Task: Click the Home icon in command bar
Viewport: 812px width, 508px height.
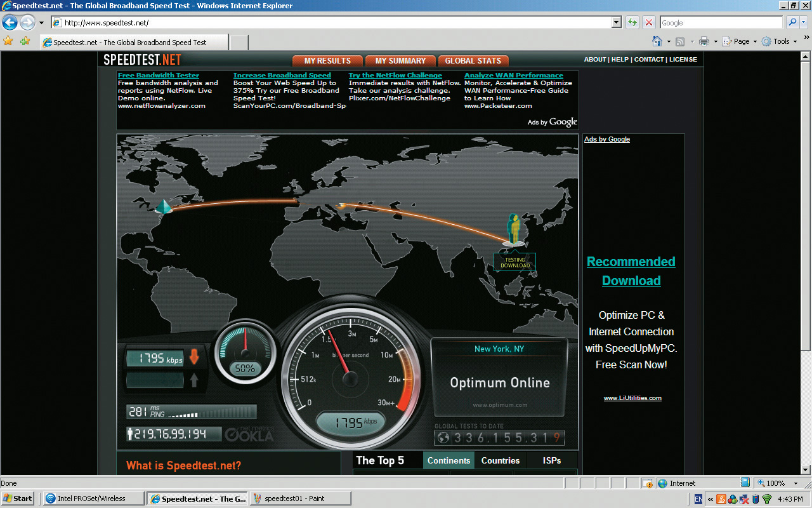Action: pyautogui.click(x=657, y=41)
